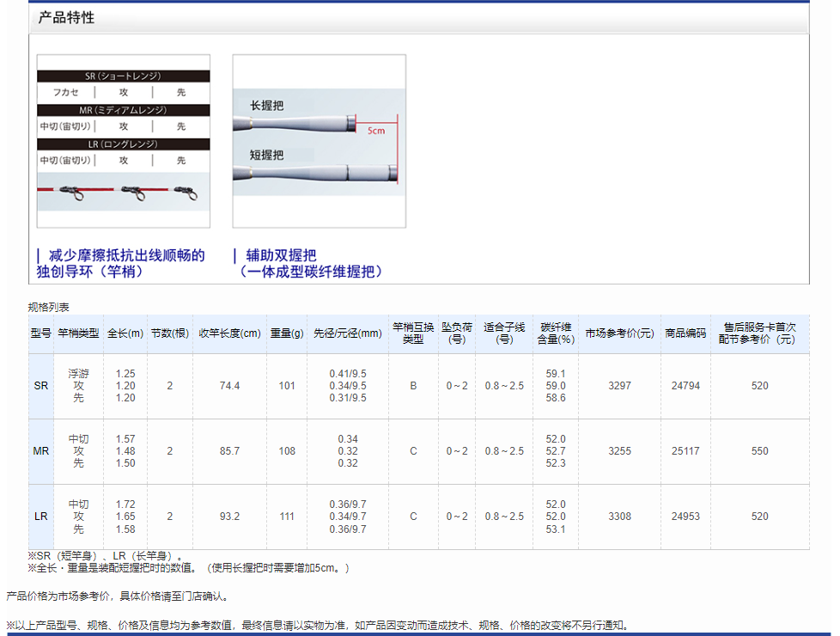The image size is (840, 636).
Task: Select the LR weight value 111
Action: click(x=287, y=517)
